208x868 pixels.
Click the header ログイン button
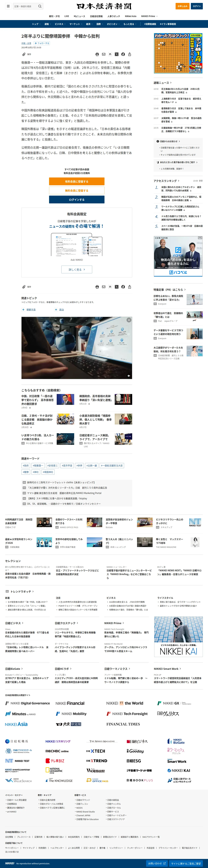tap(197, 6)
